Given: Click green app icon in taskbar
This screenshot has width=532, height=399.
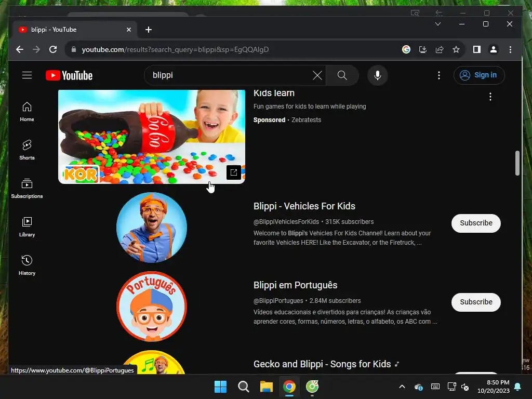Looking at the screenshot, I should [312, 387].
